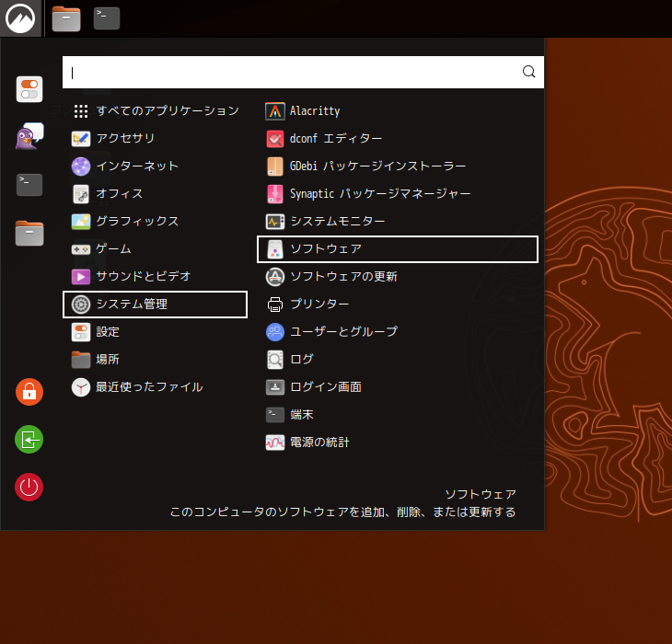Click the red power off button

pos(29,487)
